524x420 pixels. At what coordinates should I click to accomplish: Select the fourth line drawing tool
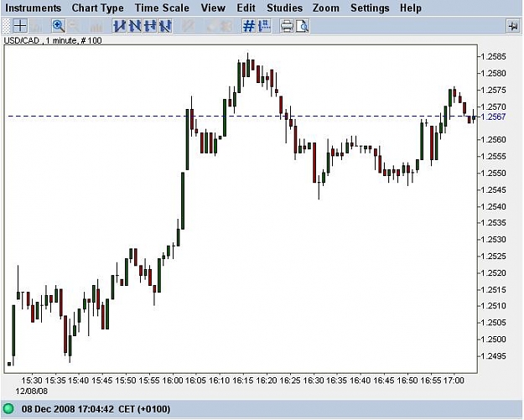(x=165, y=26)
